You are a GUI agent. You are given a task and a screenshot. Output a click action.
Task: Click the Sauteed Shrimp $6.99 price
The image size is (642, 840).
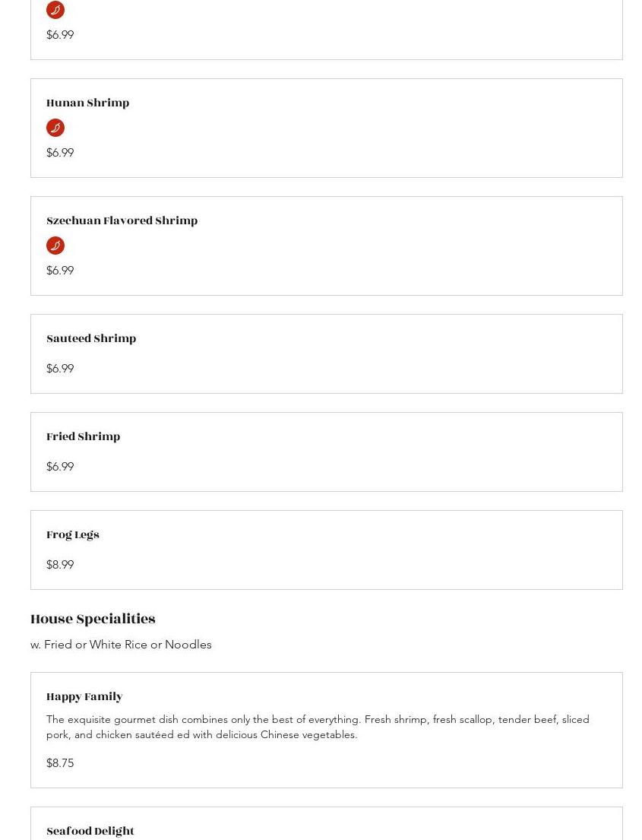point(60,369)
